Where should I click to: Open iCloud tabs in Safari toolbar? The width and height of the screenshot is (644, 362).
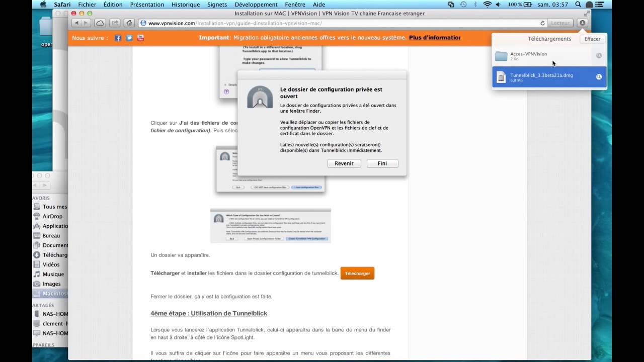[100, 23]
